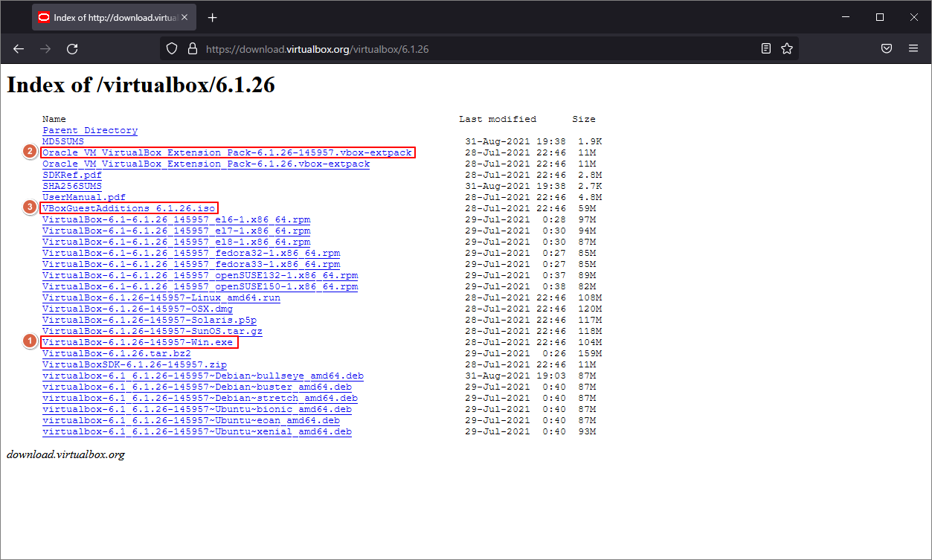Click the download.virtualbox.org footer text
Screen dimensions: 932x560
(65, 454)
